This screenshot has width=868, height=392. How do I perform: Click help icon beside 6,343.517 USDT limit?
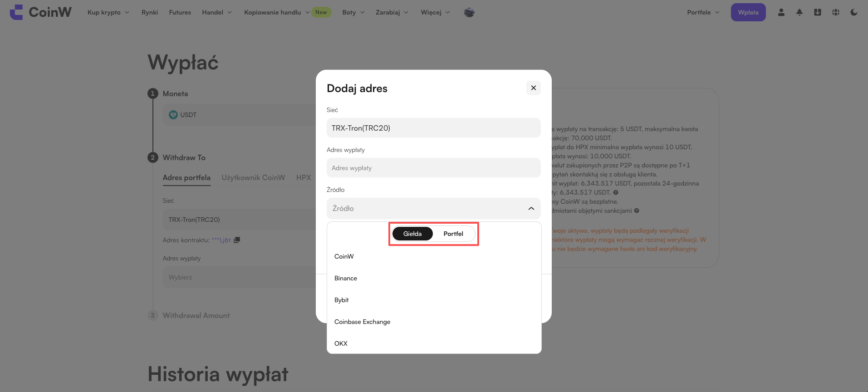616,192
